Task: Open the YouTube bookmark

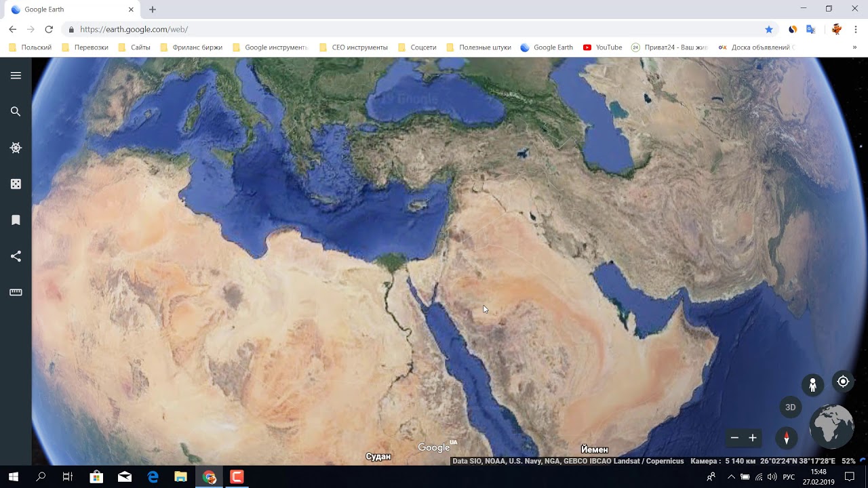Action: click(x=603, y=47)
